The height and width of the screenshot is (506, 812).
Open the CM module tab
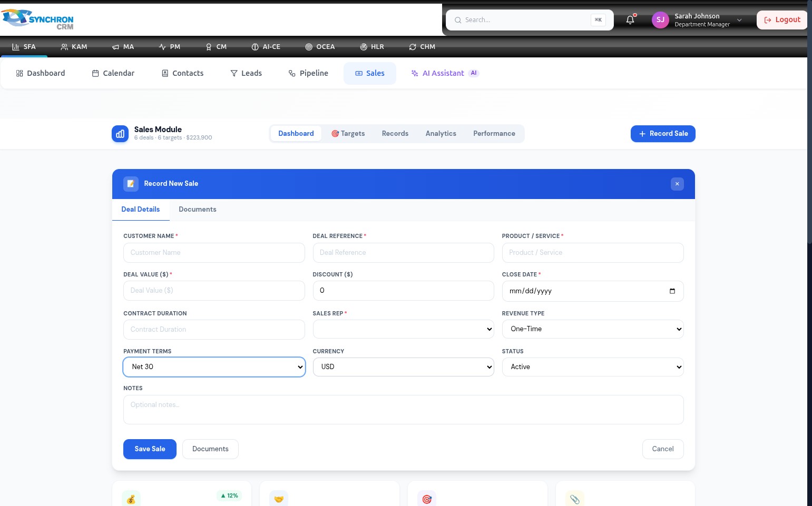[x=216, y=47]
